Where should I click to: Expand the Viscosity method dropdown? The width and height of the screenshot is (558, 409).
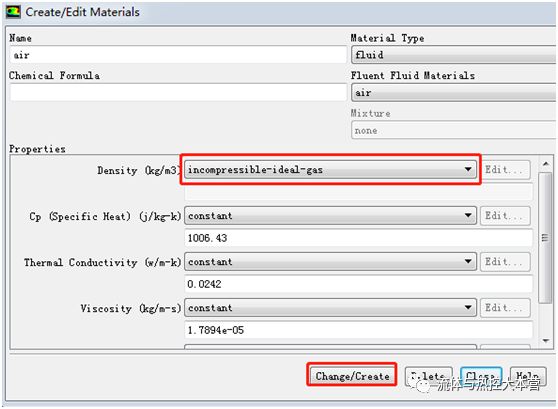point(331,308)
